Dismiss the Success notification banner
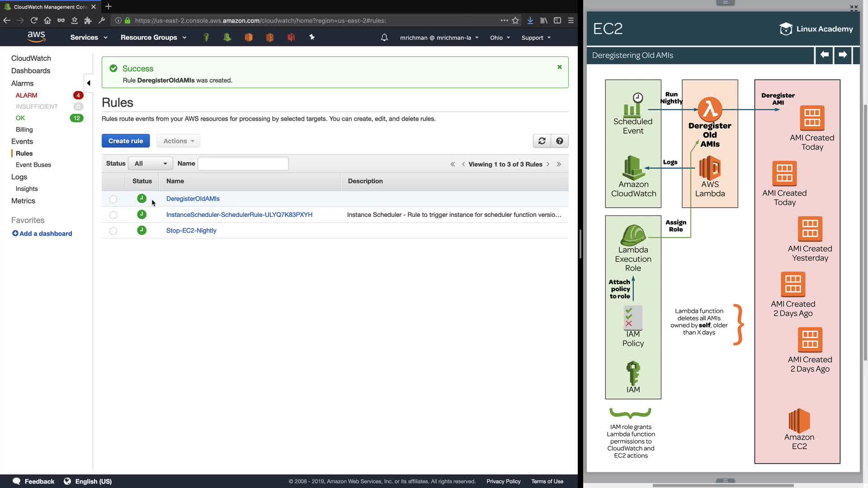This screenshot has width=868, height=488. click(x=559, y=67)
